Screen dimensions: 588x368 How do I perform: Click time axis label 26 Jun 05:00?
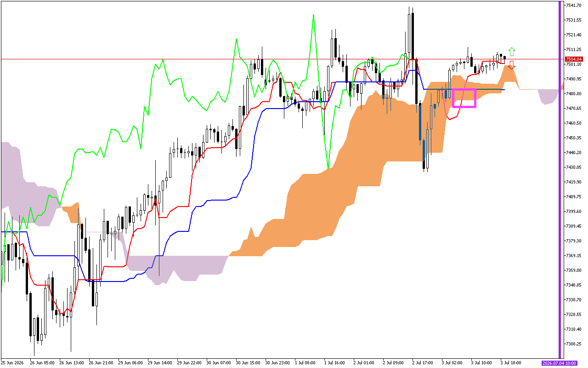click(42, 363)
